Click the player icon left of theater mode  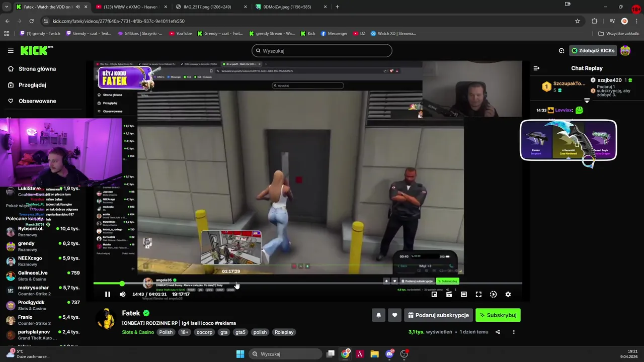449,294
